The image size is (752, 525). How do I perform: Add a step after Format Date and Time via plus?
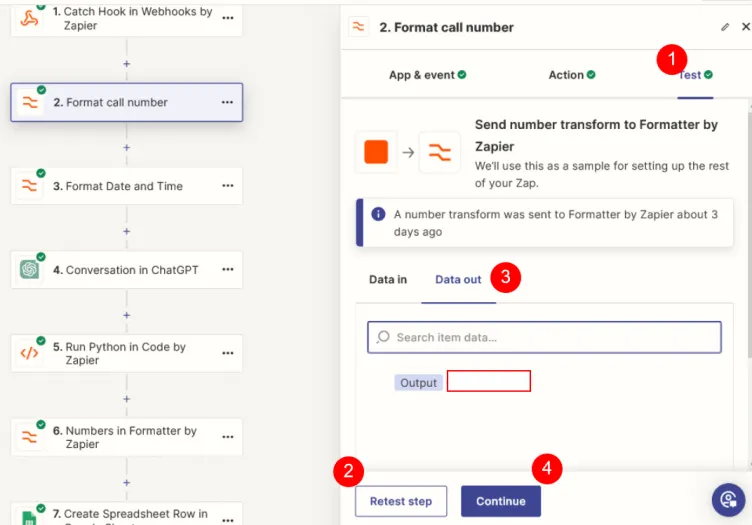pyautogui.click(x=127, y=232)
